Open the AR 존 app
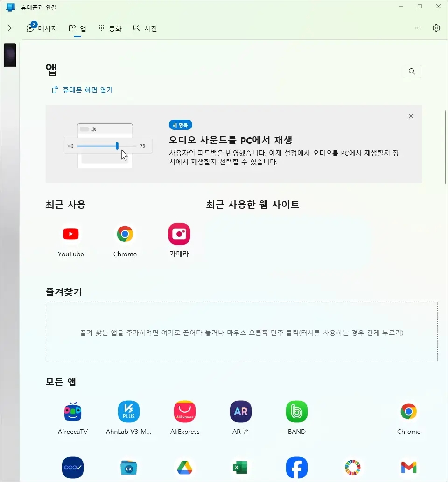Image resolution: width=448 pixels, height=482 pixels. (x=240, y=411)
